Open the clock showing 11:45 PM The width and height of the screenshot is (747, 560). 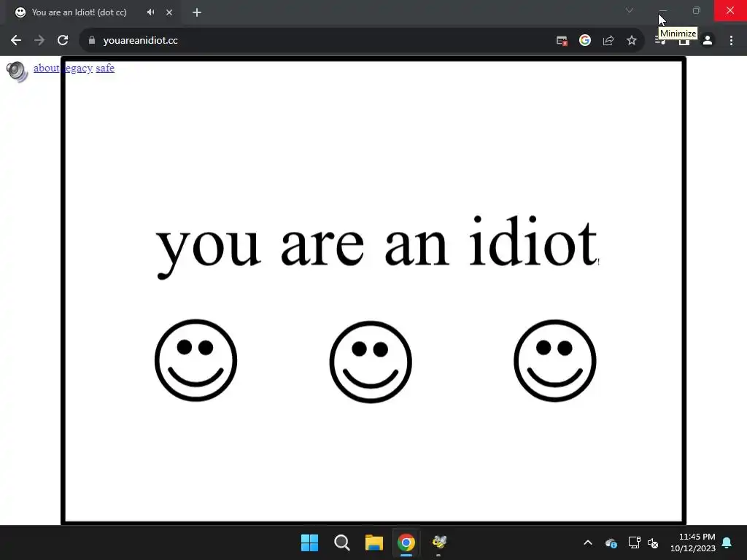(693, 542)
